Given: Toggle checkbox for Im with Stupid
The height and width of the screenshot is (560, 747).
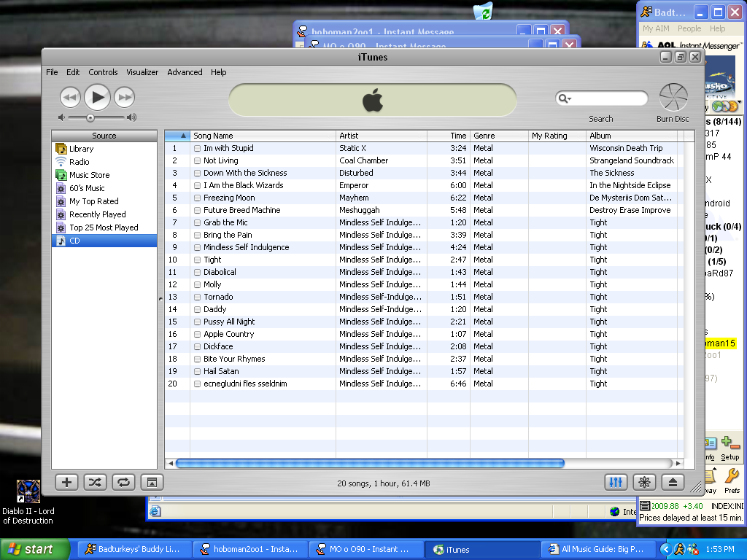Looking at the screenshot, I should coord(197,149).
